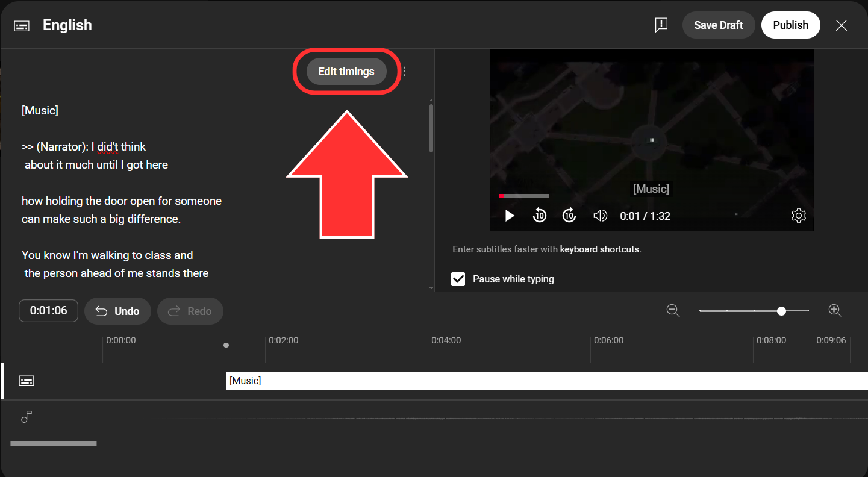Mute the video player volume

600,216
